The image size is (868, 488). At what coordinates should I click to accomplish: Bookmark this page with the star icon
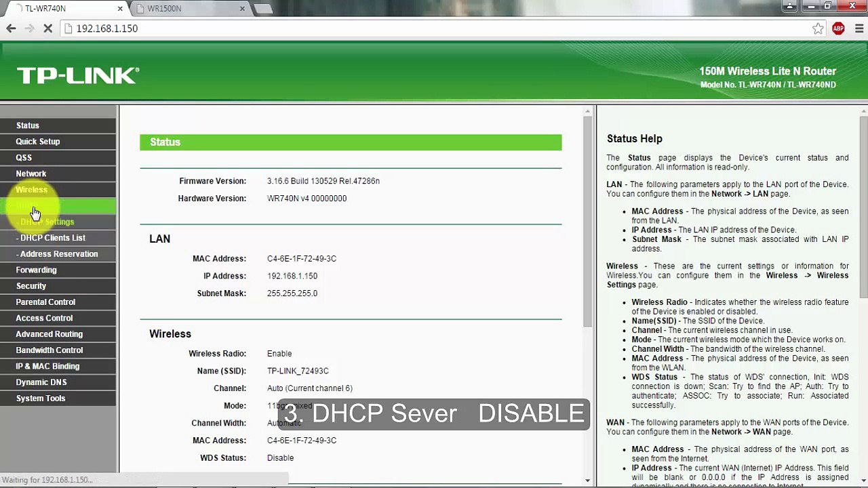[818, 28]
